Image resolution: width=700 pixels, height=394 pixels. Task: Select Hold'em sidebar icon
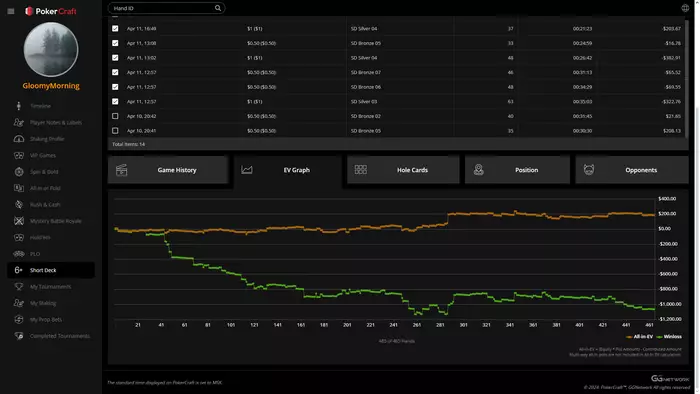(19, 237)
